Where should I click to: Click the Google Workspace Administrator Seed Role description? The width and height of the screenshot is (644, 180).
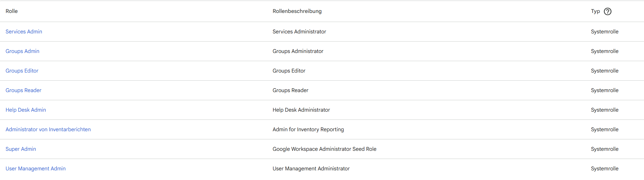[324, 149]
